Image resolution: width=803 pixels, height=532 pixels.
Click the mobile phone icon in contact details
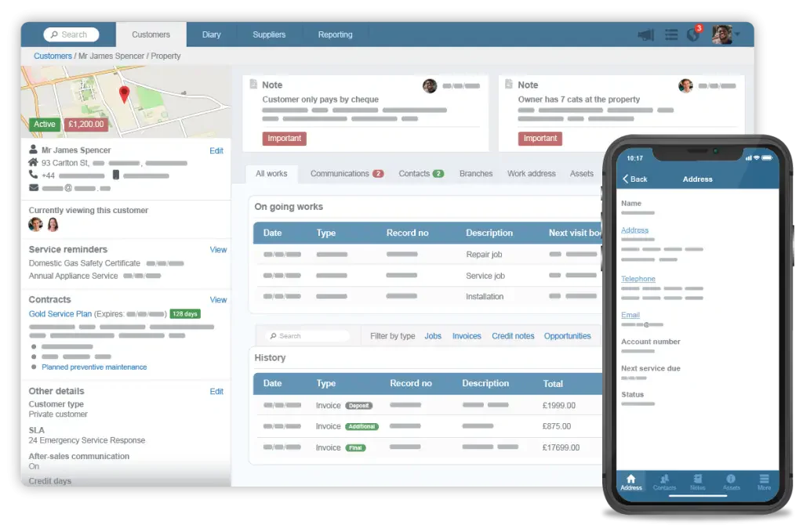click(116, 175)
